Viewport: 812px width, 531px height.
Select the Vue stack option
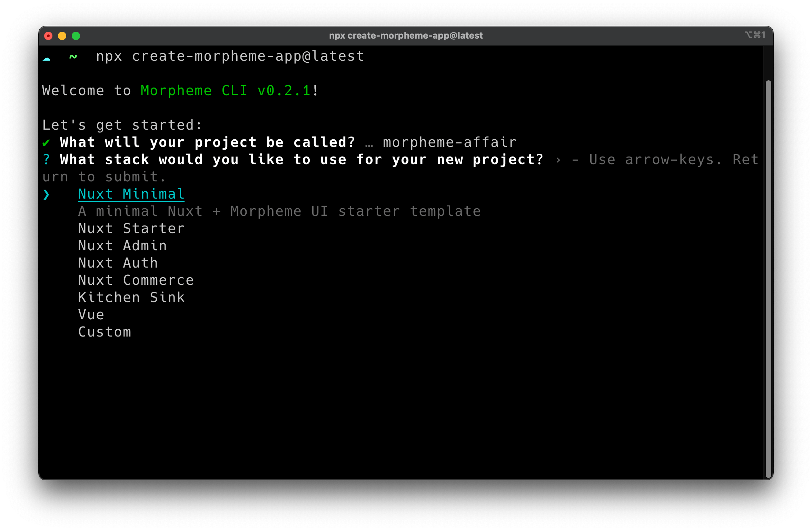click(91, 315)
